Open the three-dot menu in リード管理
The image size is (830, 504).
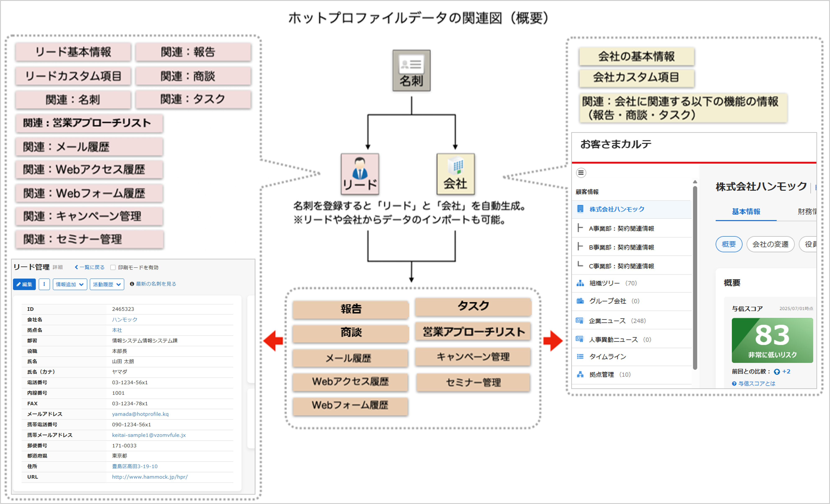[x=44, y=284]
